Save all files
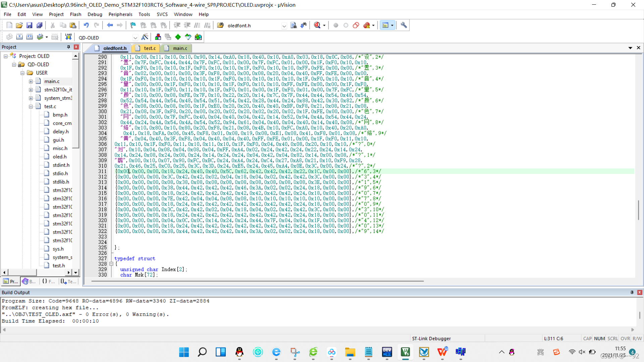 [x=40, y=25]
